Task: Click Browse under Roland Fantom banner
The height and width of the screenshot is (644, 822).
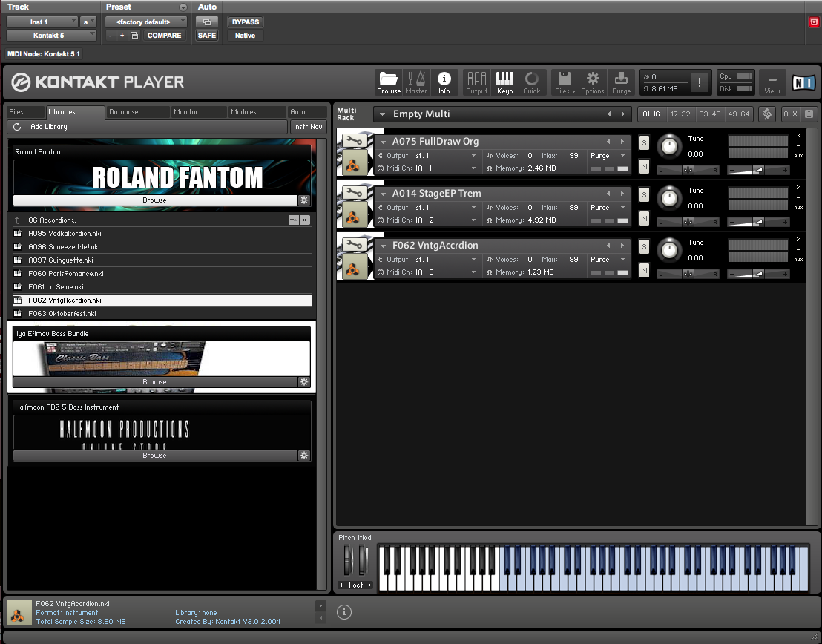Action: coord(154,200)
